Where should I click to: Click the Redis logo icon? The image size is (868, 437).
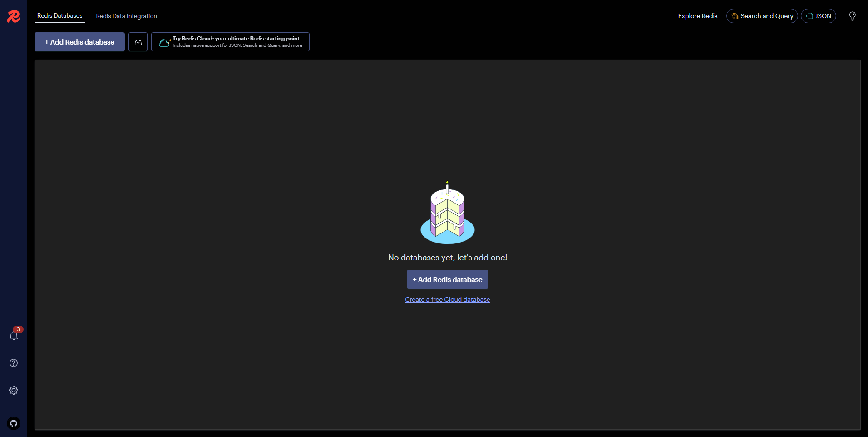tap(14, 16)
